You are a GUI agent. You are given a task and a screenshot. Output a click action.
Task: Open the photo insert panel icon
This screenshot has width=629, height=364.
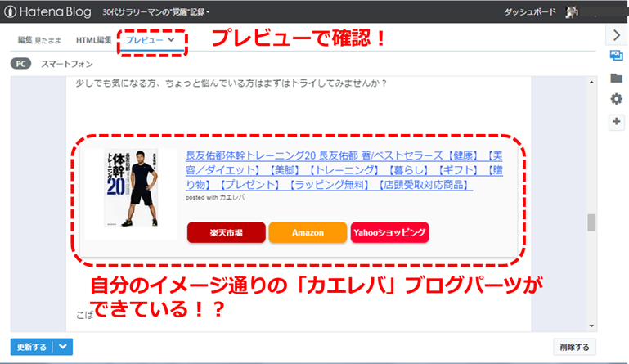coord(617,56)
